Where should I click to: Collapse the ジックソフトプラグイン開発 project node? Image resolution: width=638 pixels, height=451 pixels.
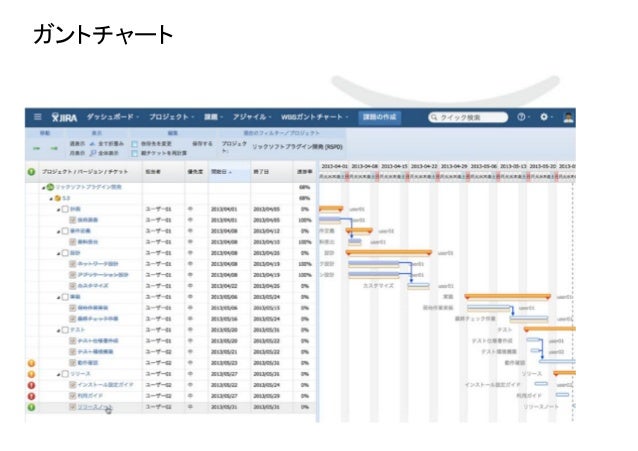point(44,188)
